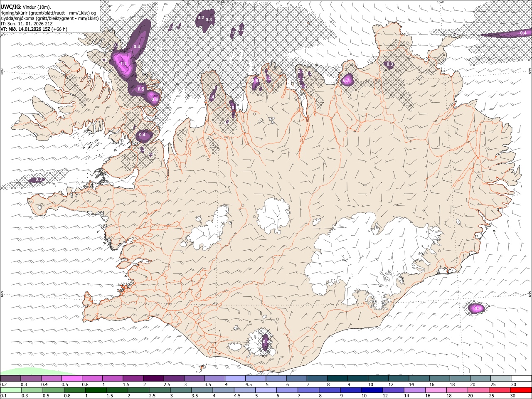
Task: Click the top legend swatch starting at 1
Action: click(x=113, y=378)
